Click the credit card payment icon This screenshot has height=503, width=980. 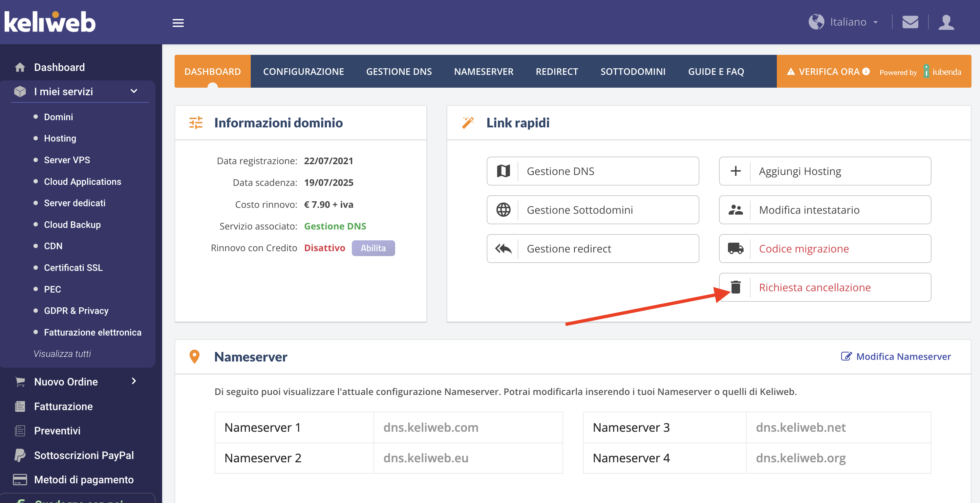click(20, 479)
